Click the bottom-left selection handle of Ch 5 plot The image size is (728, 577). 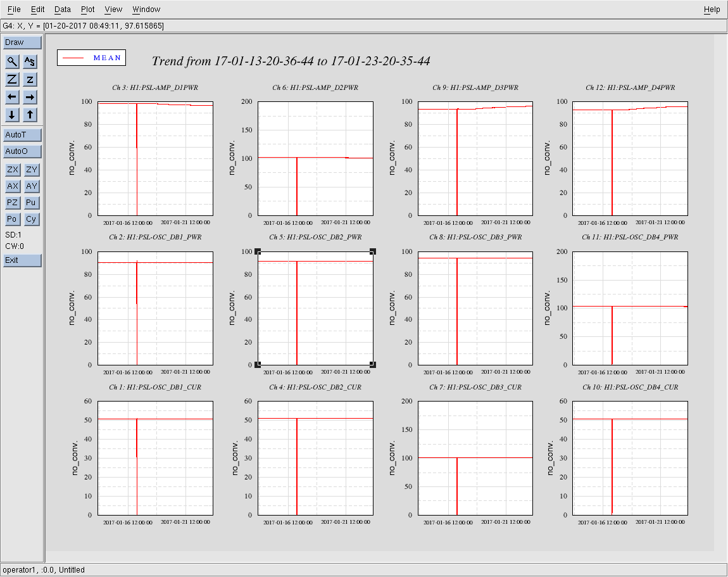click(258, 365)
